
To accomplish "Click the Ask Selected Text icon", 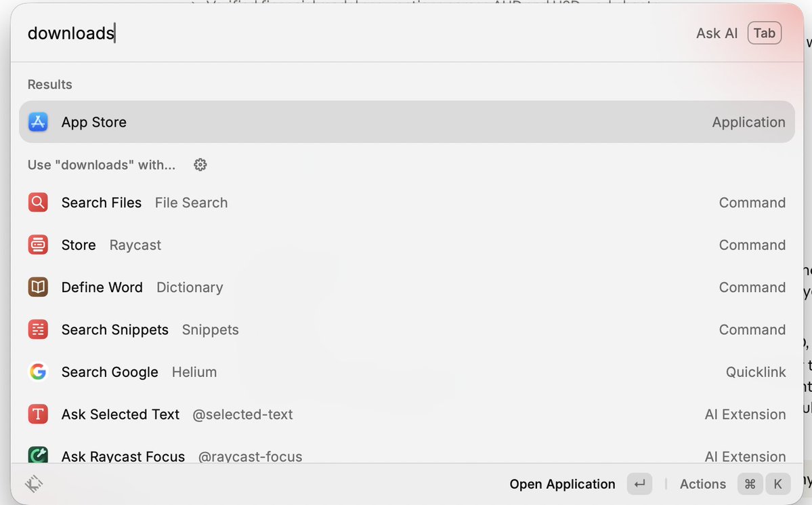I will [38, 414].
